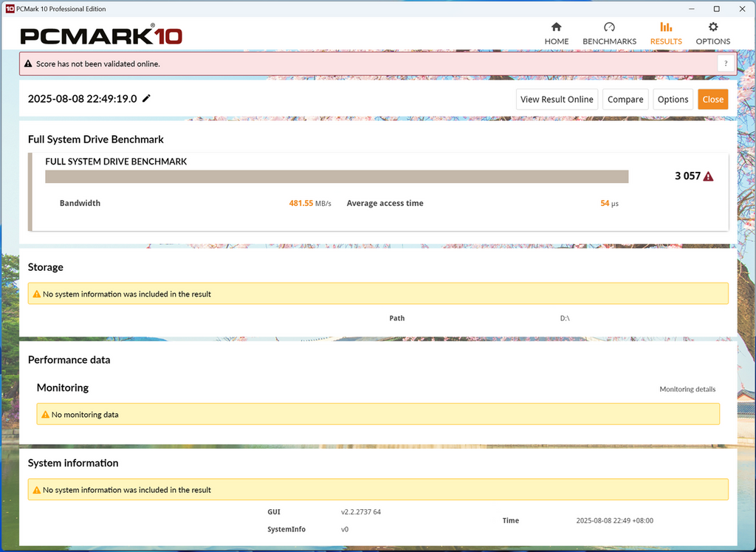Screen dimensions: 756x552
Task: Click the bandwidth value 481.55 MB/s
Action: pos(310,204)
